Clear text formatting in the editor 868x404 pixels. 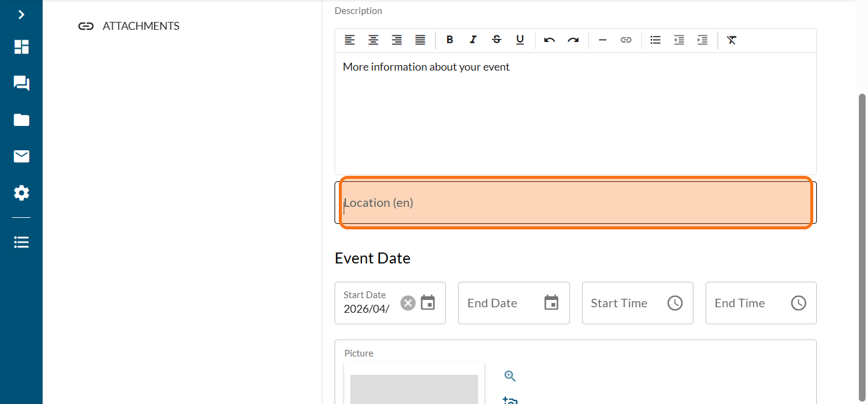tap(732, 40)
